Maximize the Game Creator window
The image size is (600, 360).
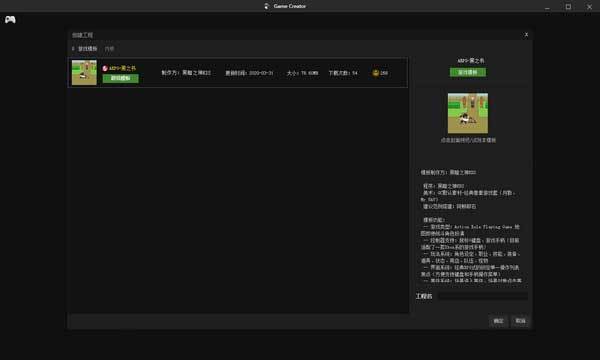tap(568, 7)
